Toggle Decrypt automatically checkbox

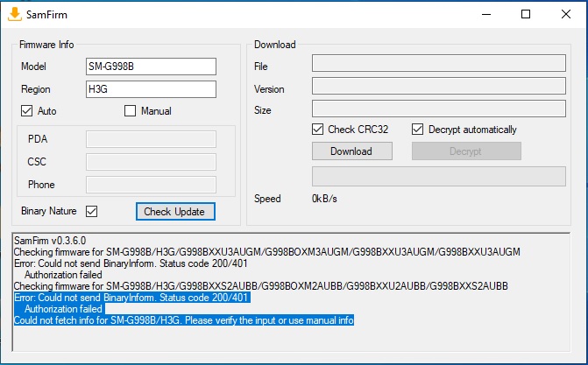418,130
